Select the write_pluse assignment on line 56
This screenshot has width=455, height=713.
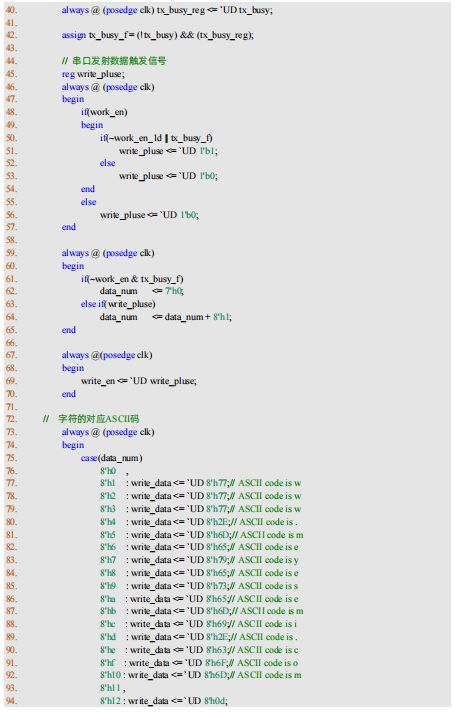coord(149,215)
